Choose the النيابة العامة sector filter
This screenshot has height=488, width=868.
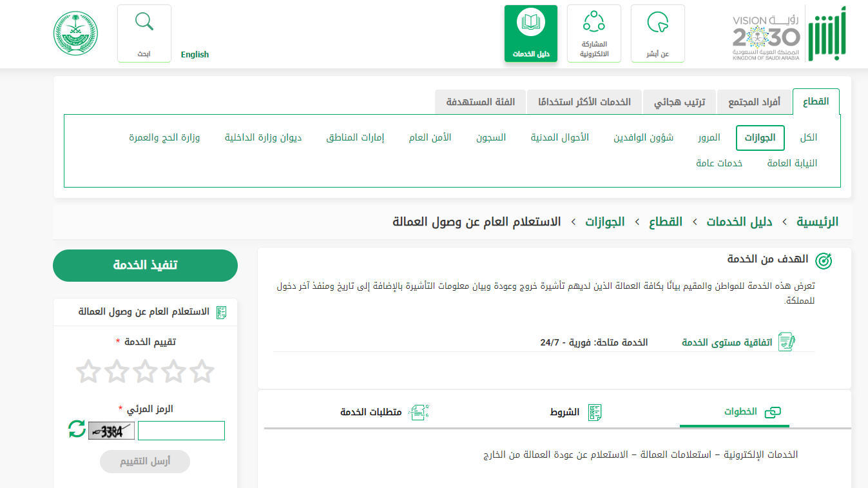[792, 163]
